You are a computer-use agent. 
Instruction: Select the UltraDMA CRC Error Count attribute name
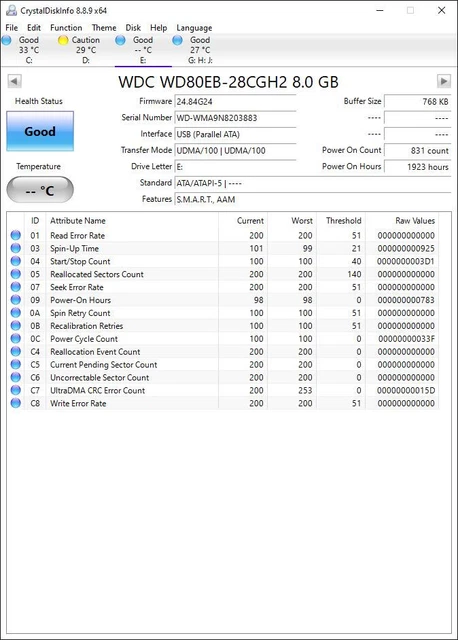[x=97, y=391]
